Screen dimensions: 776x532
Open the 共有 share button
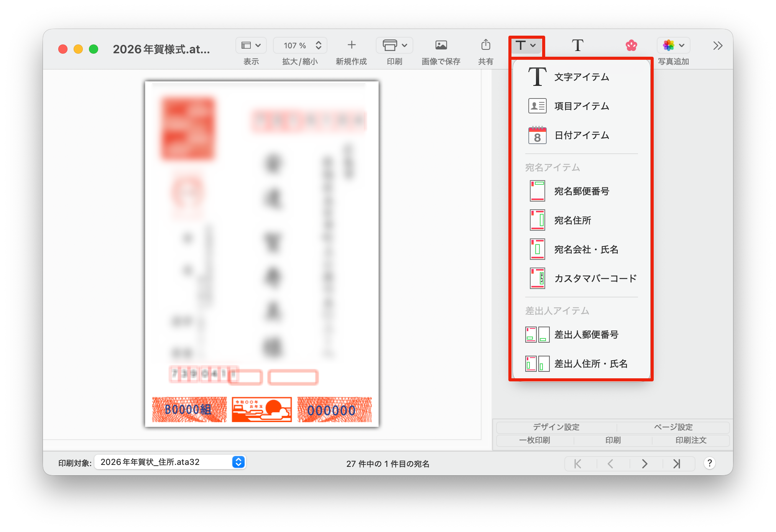pos(485,45)
